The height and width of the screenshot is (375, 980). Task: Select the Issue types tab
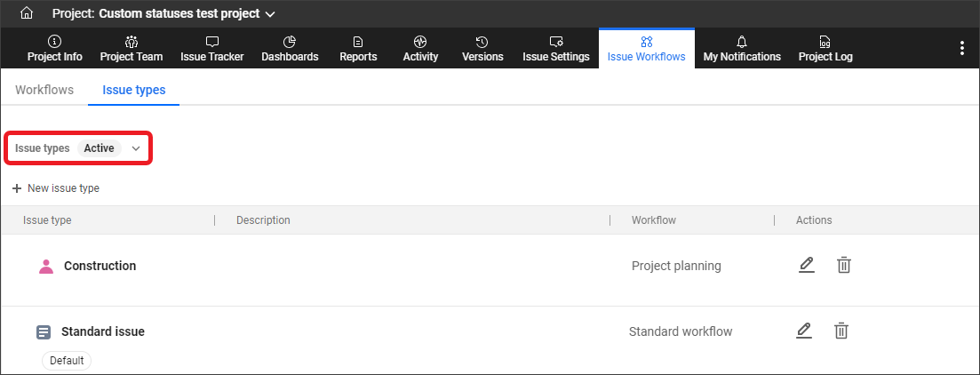(133, 90)
